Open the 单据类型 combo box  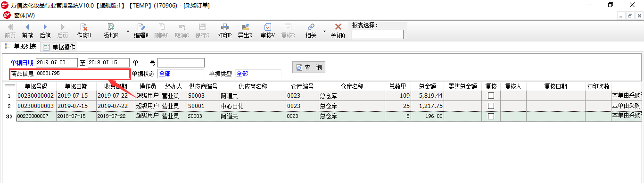pyautogui.click(x=258, y=74)
